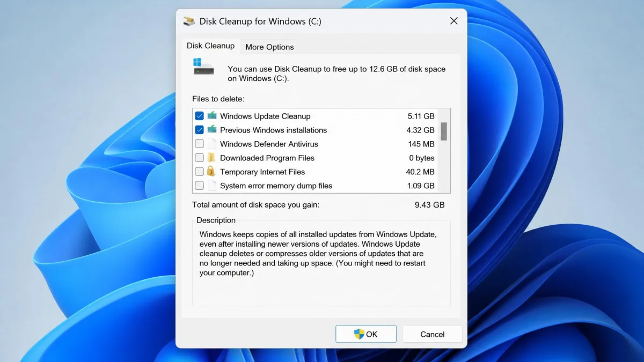Check the Windows Defender Antivirus checkbox

[x=199, y=144]
